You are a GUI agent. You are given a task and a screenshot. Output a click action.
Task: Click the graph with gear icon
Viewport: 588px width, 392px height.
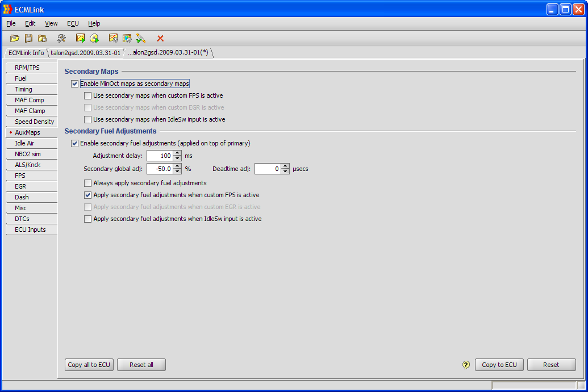[113, 38]
